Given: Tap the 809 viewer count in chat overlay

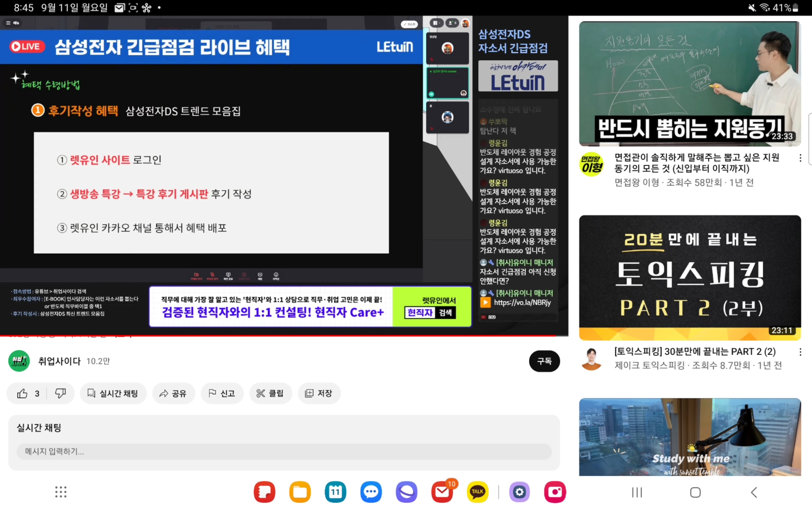Looking at the screenshot, I should point(492,317).
